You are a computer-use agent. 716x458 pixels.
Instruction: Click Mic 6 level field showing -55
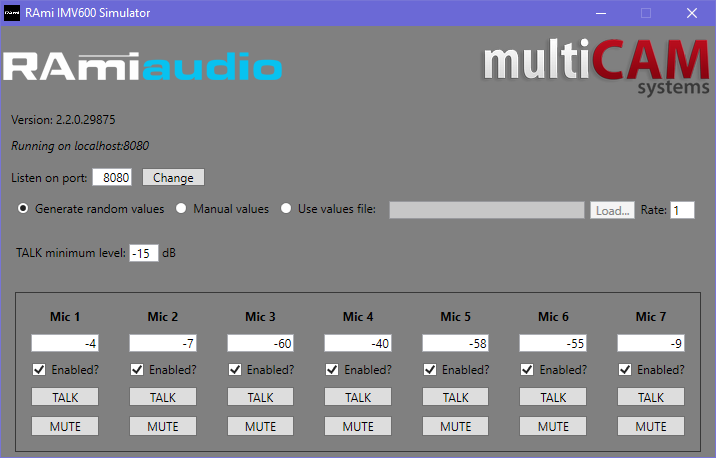(x=553, y=343)
